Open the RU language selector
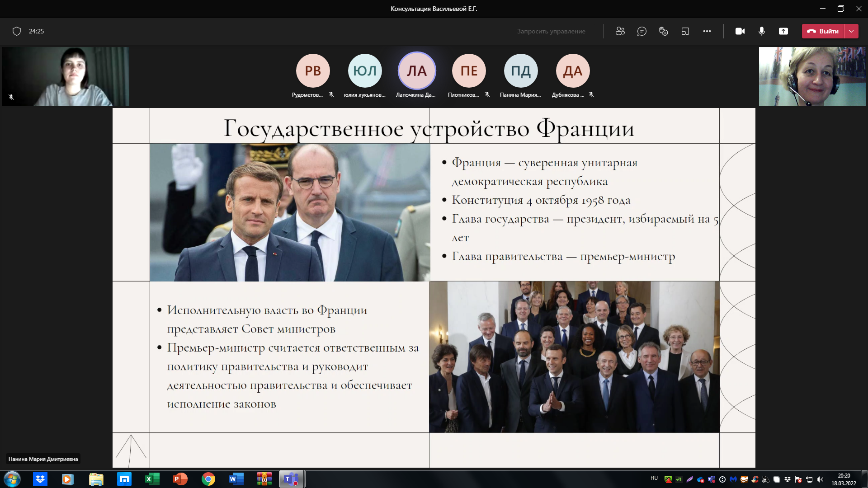 [654, 479]
